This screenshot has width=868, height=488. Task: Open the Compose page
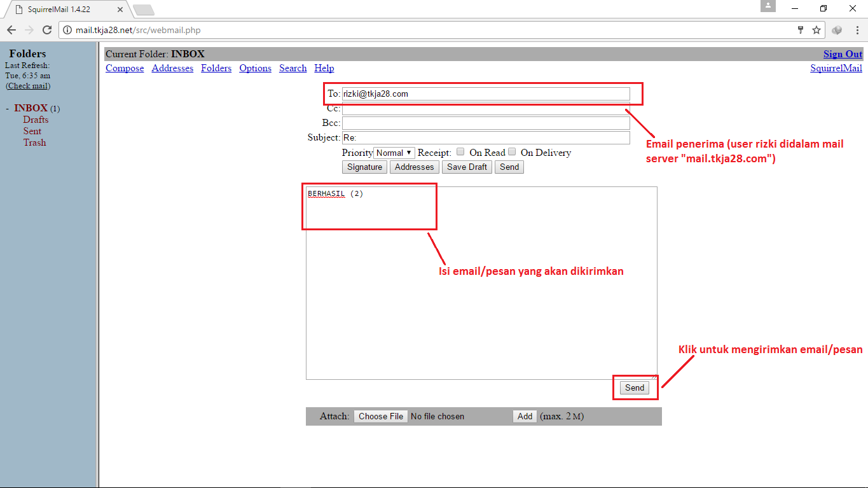(124, 68)
